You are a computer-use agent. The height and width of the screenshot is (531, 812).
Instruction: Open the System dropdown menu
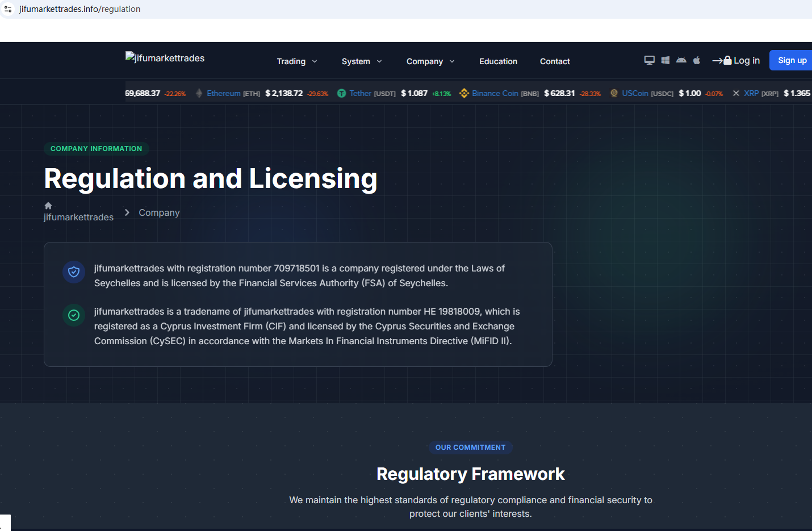pos(361,61)
